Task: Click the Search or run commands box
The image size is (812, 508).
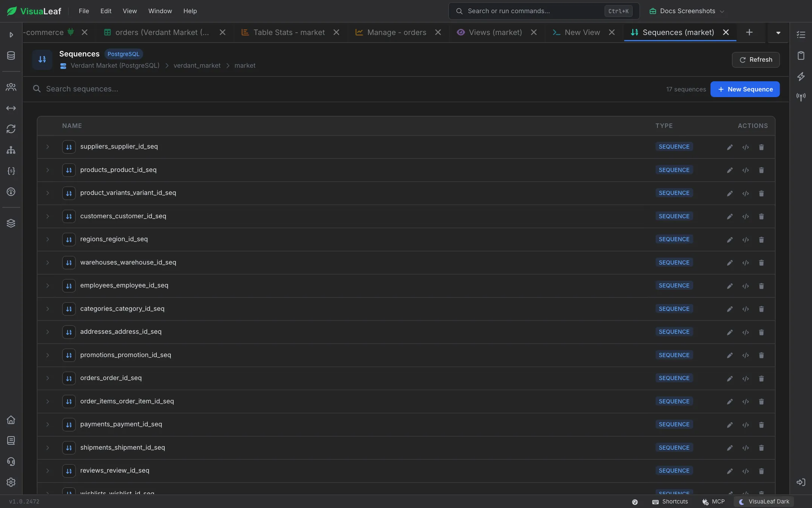Action: (544, 11)
